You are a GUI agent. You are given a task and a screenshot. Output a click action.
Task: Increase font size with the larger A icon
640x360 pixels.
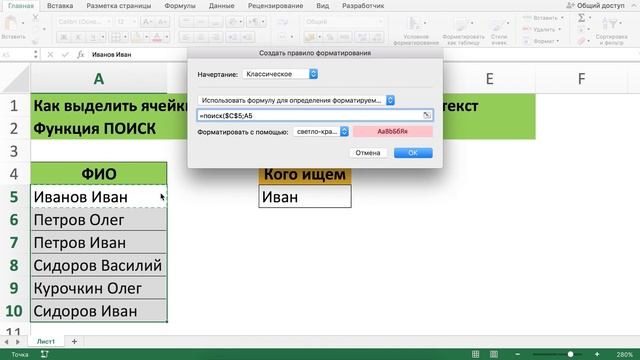147,22
